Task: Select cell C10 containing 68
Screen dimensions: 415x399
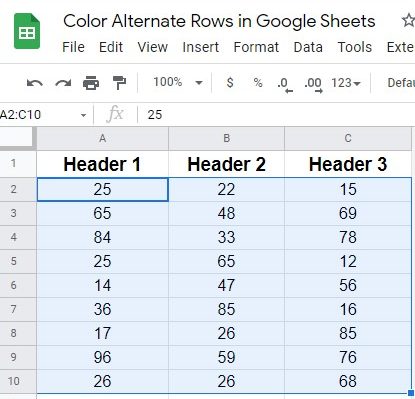Action: (x=348, y=381)
